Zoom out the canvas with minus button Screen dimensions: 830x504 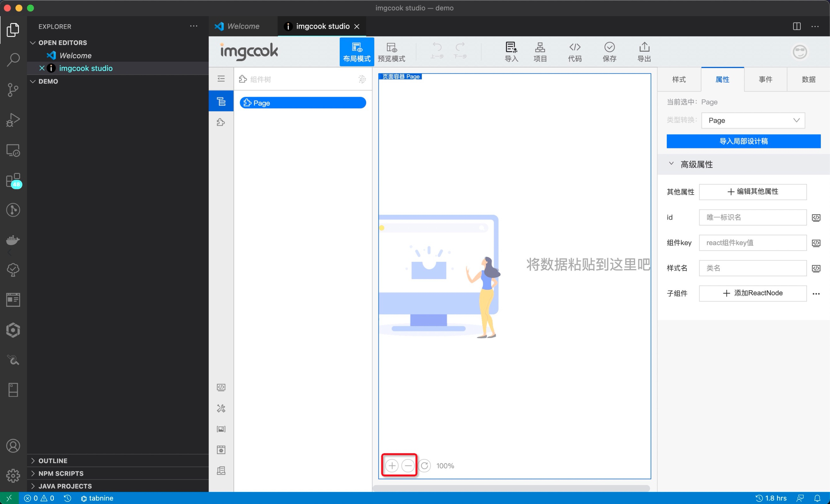[x=408, y=466]
